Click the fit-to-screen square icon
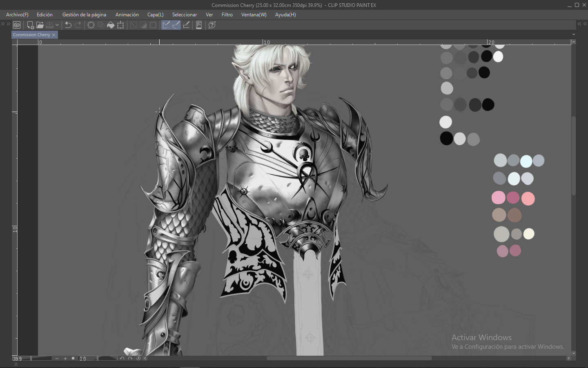 pyautogui.click(x=73, y=359)
